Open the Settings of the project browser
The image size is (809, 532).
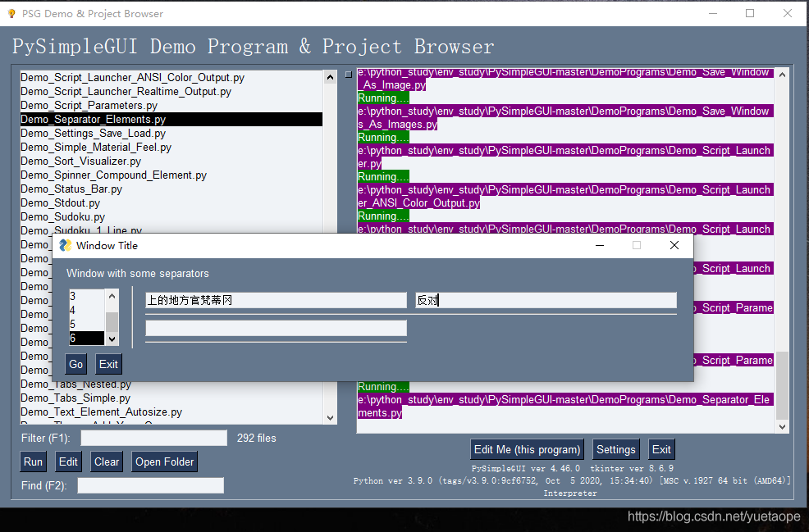coord(616,449)
